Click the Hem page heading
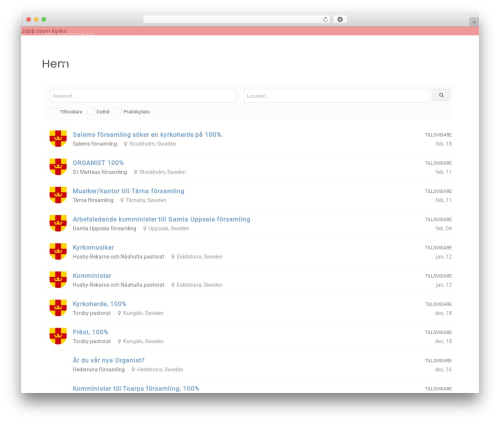The width and height of the screenshot is (500, 423). click(55, 64)
